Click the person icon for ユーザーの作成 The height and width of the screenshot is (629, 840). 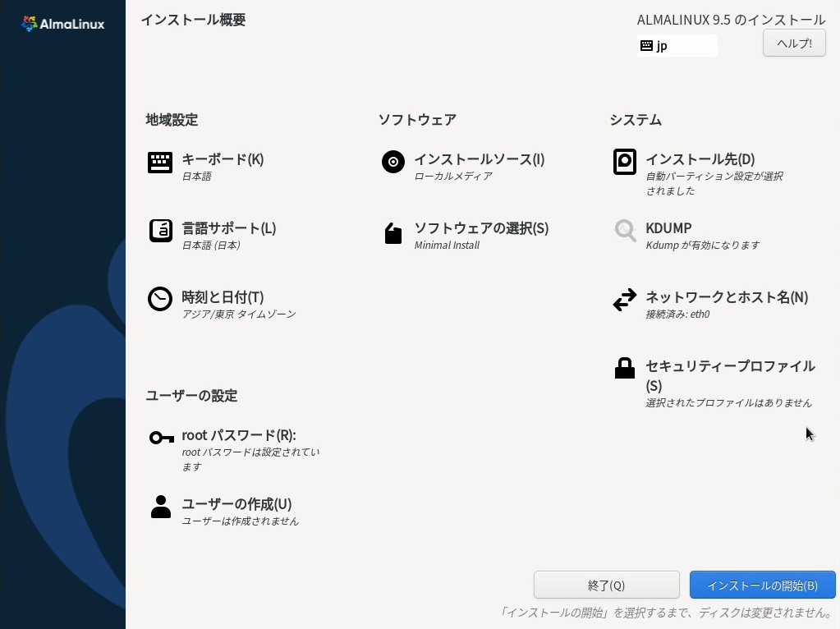click(x=161, y=507)
